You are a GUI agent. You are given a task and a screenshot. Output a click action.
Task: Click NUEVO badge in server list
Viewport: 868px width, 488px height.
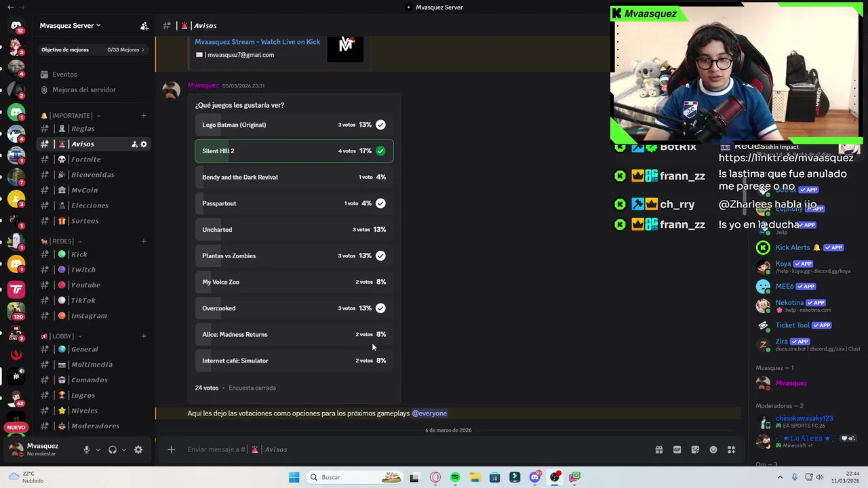[16, 428]
